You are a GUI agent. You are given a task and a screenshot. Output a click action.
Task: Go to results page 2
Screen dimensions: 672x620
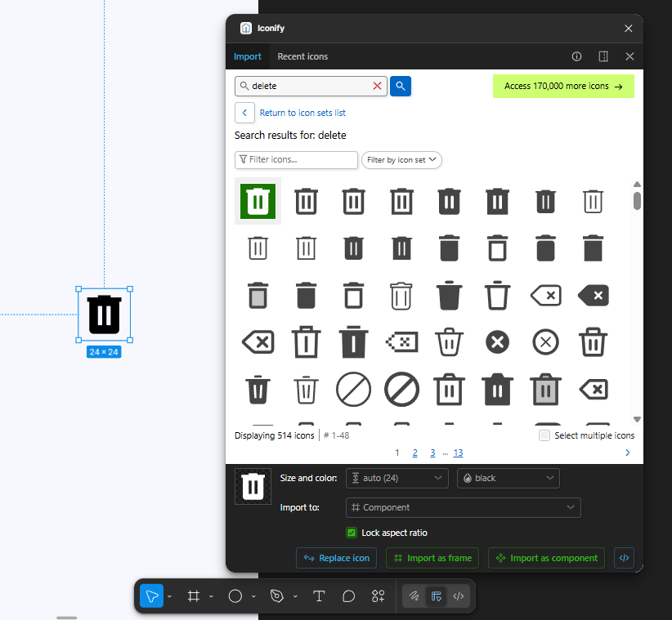[414, 453]
